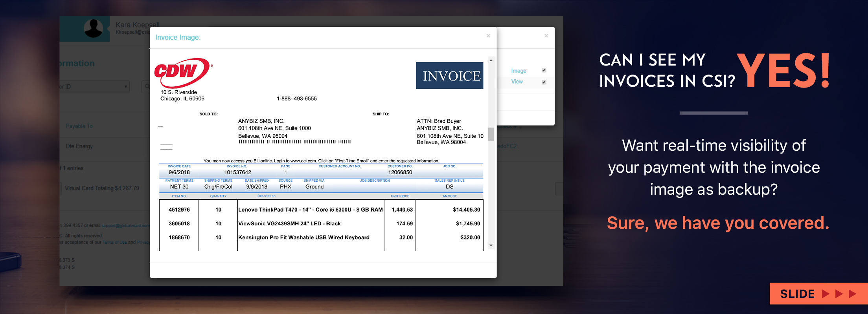Click Virtual Card Totaling $4,267.79 text

pyautogui.click(x=102, y=188)
